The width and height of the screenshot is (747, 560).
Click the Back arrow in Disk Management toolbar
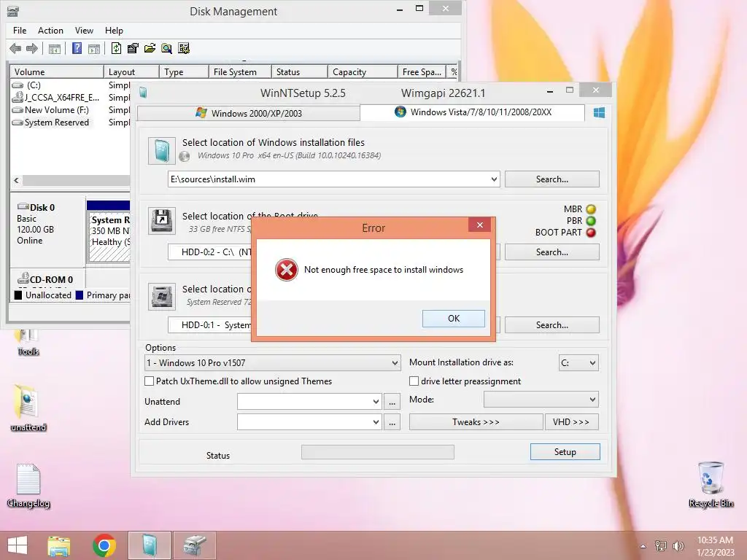pyautogui.click(x=15, y=48)
